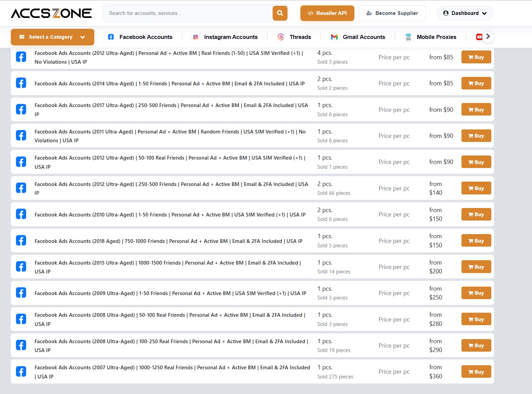Select the 'from $200' price

click(436, 267)
